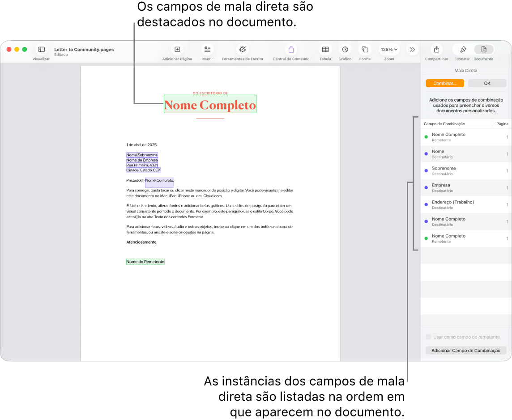Viewport: 512px width, 420px height.
Task: Insert a table with Tabela icon
Action: [x=325, y=50]
